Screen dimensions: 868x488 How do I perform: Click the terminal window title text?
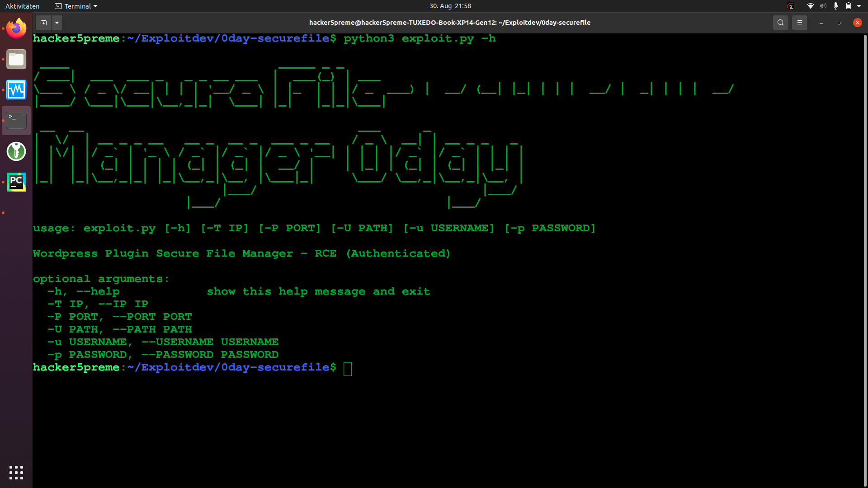450,23
